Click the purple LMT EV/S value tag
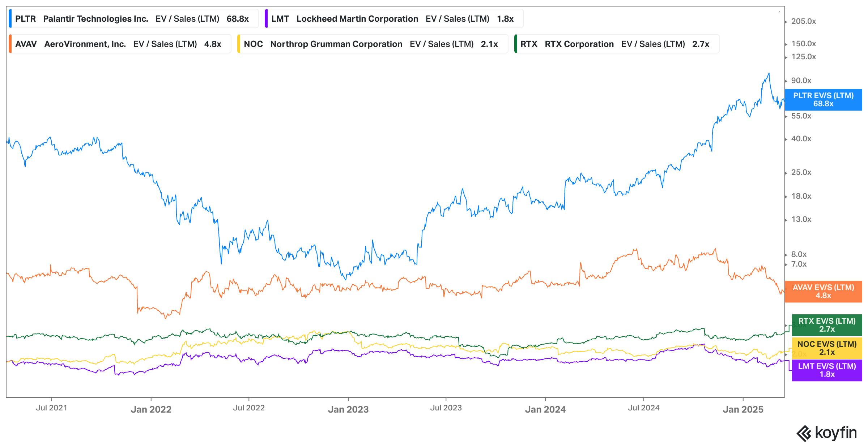The image size is (868, 448). tap(827, 370)
